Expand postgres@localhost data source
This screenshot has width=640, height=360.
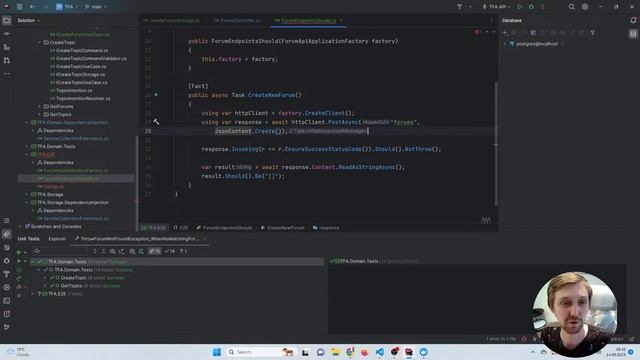(x=505, y=44)
